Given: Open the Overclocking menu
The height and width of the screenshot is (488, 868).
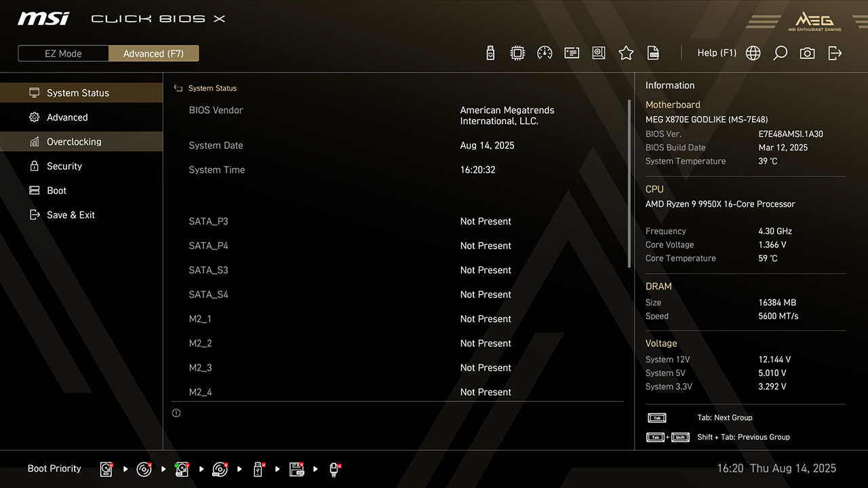Looking at the screenshot, I should (74, 142).
